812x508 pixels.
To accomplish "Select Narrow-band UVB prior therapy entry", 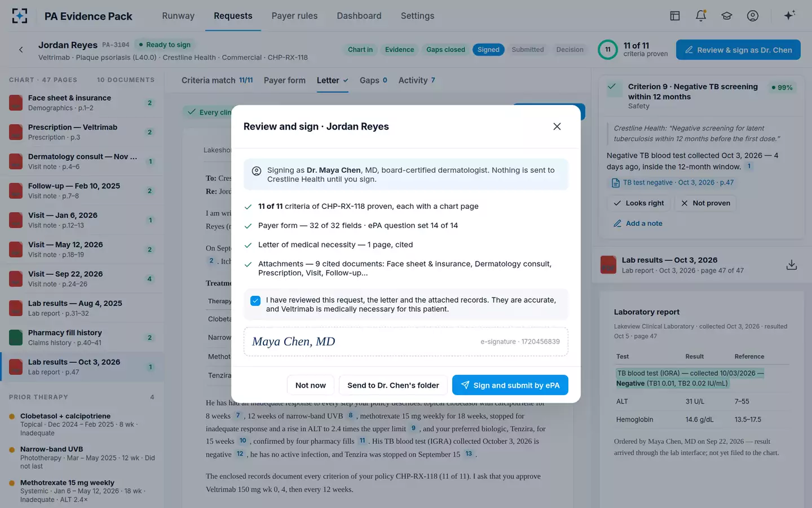I will 82,458.
